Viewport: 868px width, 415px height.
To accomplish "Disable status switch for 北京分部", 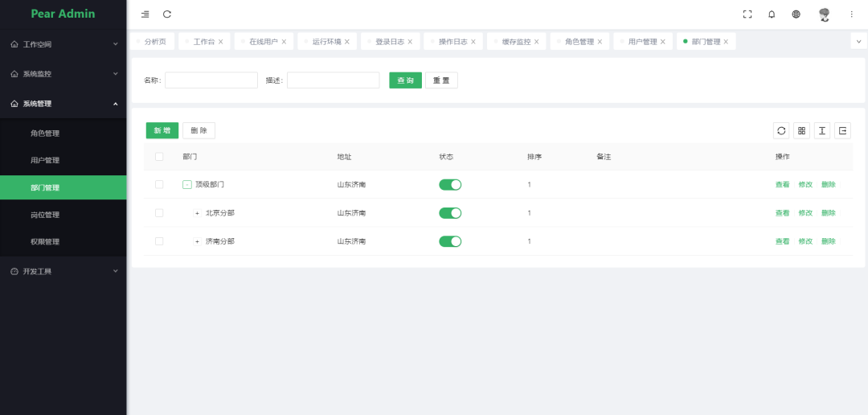I will tap(450, 213).
